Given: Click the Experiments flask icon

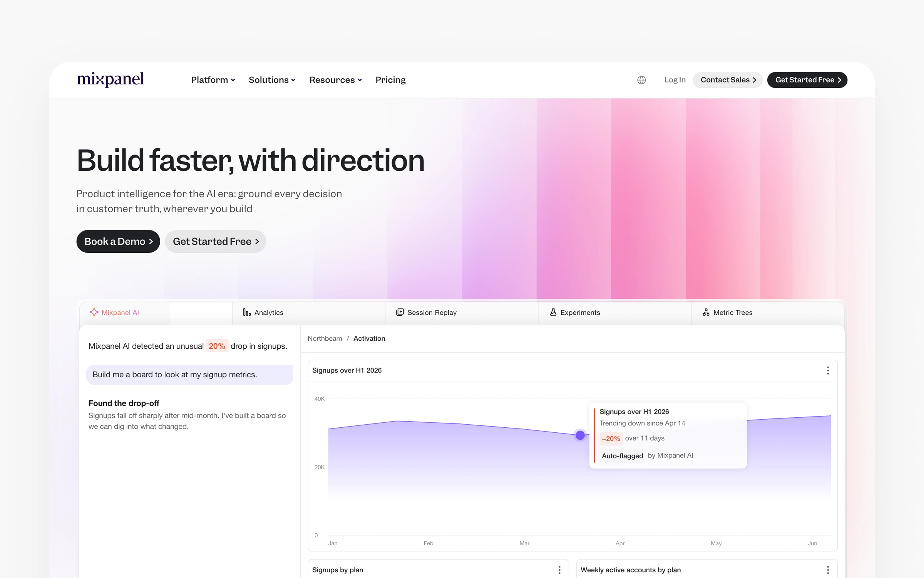Looking at the screenshot, I should click(553, 312).
